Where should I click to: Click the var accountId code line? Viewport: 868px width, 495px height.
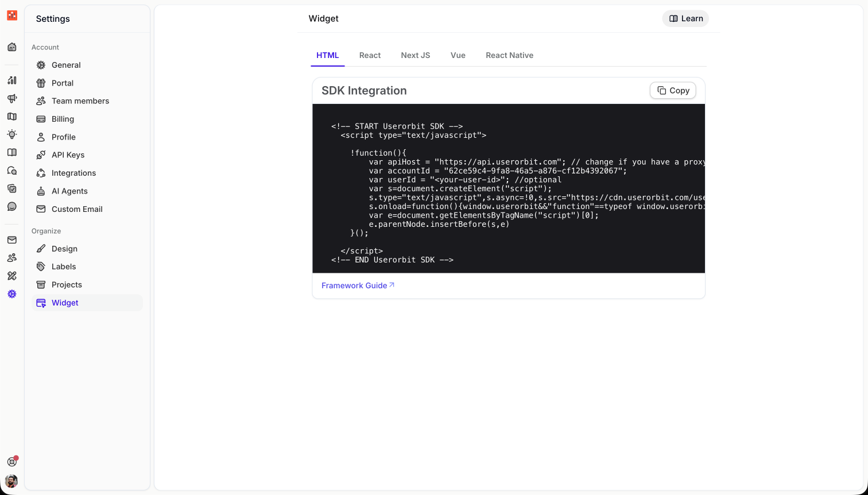point(498,171)
